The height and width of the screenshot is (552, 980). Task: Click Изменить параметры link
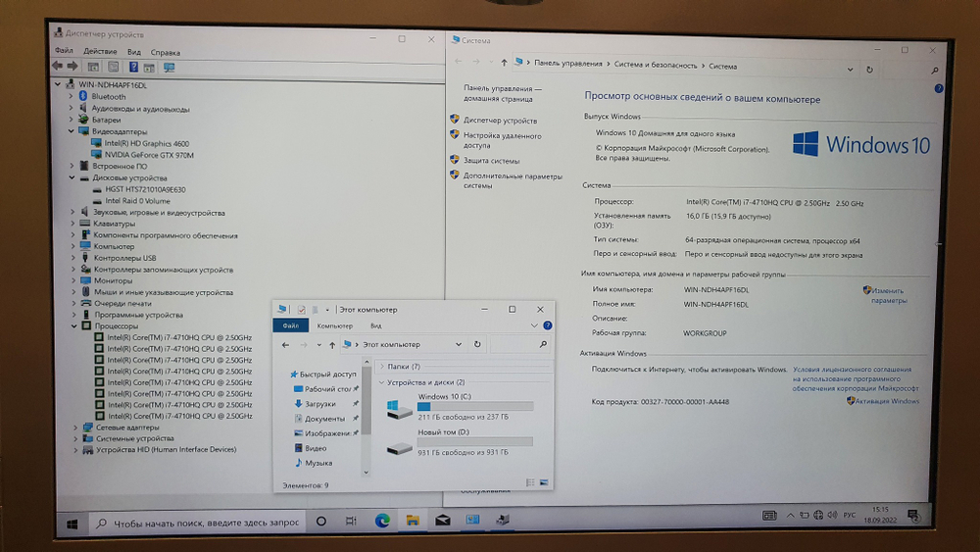[x=888, y=295]
